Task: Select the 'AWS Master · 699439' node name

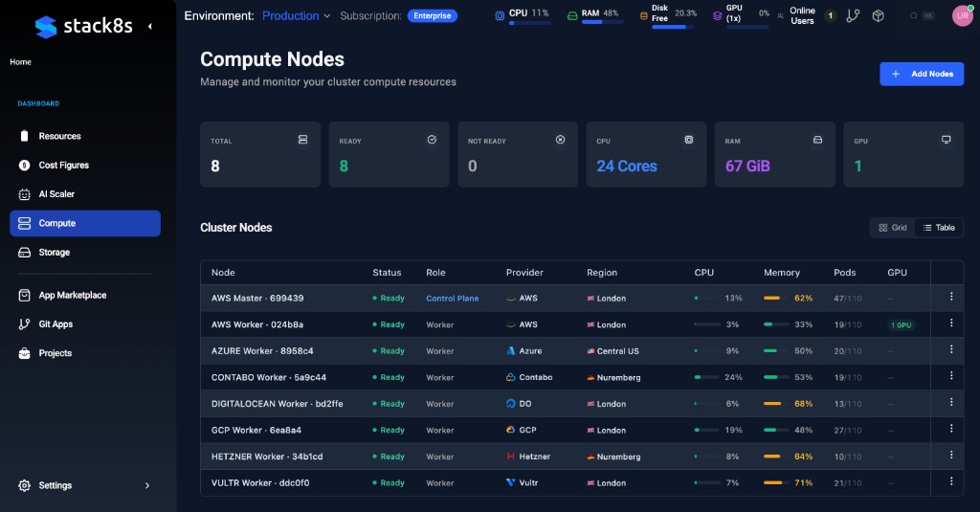Action: click(257, 299)
